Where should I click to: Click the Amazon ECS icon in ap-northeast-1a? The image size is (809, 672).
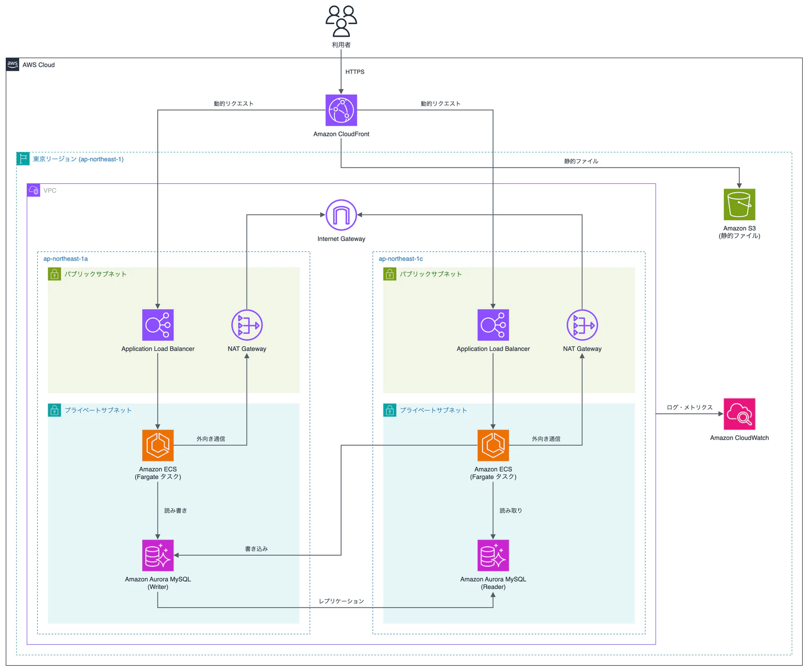coord(158,445)
